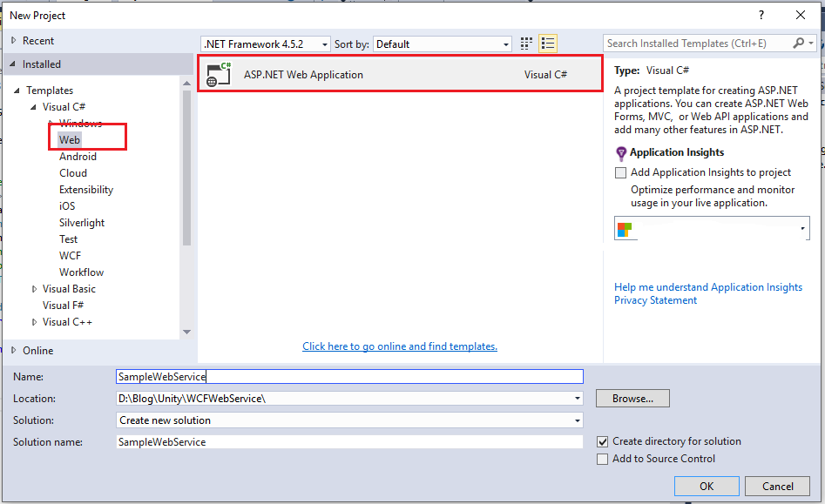Click the ASP.NET Web Application template icon
The width and height of the screenshot is (825, 504).
[219, 75]
